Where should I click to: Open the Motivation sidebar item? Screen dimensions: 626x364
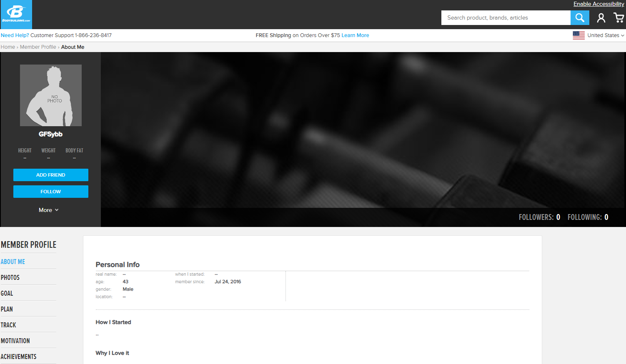click(15, 341)
